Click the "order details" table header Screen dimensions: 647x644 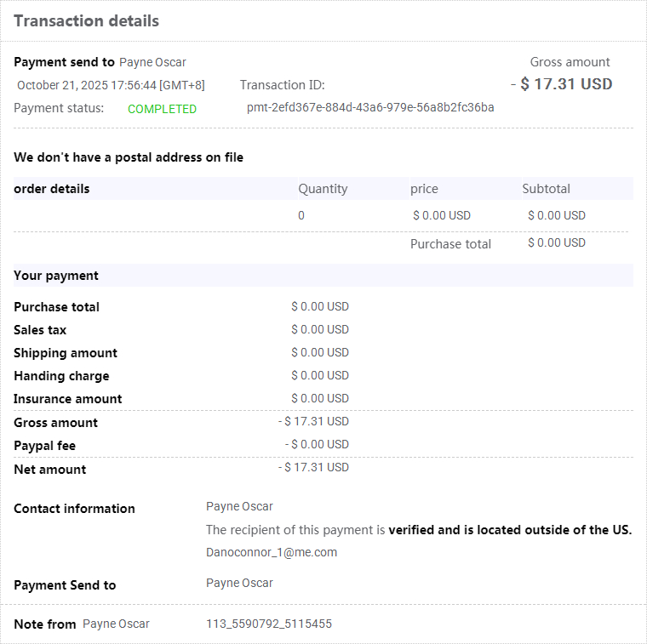pyautogui.click(x=52, y=189)
